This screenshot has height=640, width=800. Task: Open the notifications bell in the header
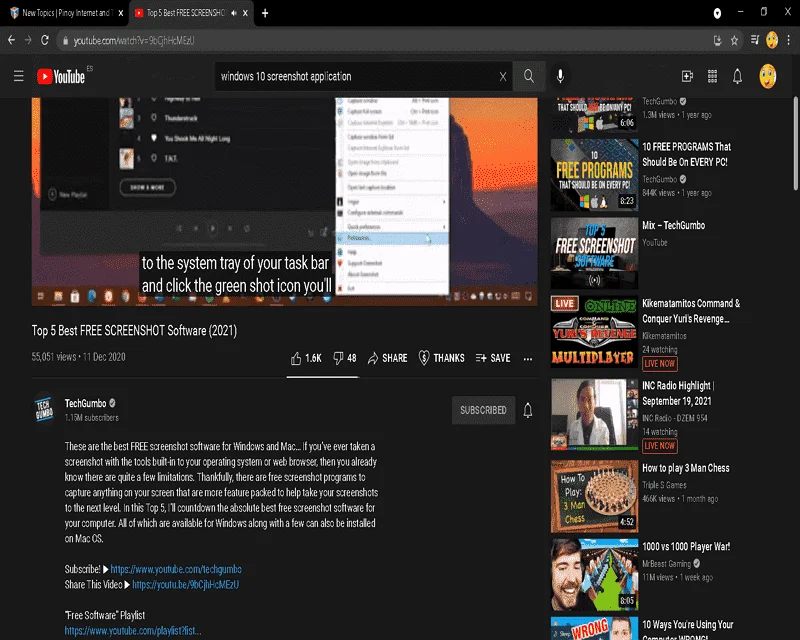tap(737, 77)
